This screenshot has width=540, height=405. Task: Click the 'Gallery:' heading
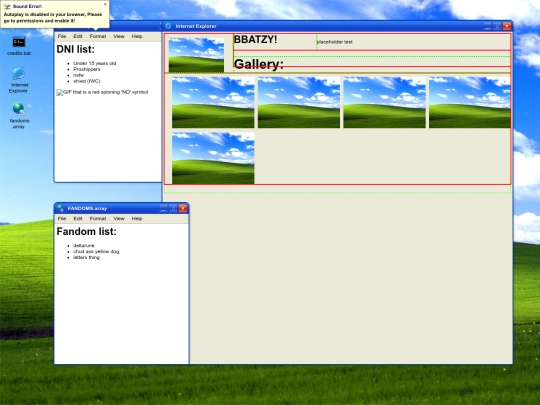pyautogui.click(x=259, y=64)
